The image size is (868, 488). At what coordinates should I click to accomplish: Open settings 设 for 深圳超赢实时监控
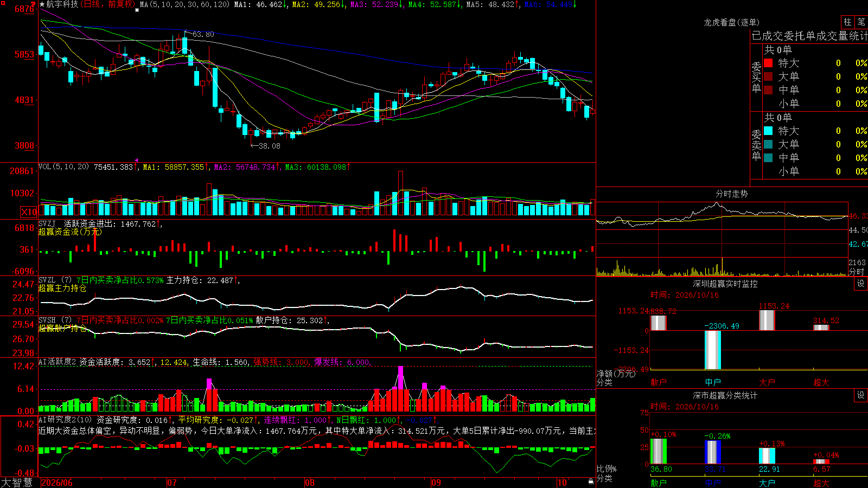point(861,284)
